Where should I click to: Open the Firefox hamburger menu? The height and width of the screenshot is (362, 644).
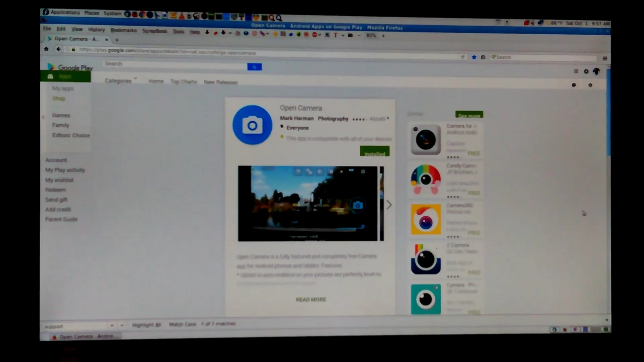(605, 58)
